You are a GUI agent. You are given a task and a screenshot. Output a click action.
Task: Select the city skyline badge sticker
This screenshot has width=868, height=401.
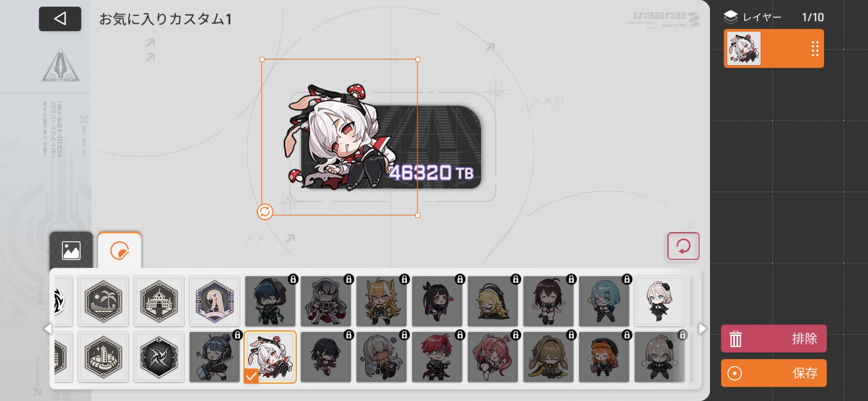pyautogui.click(x=103, y=357)
